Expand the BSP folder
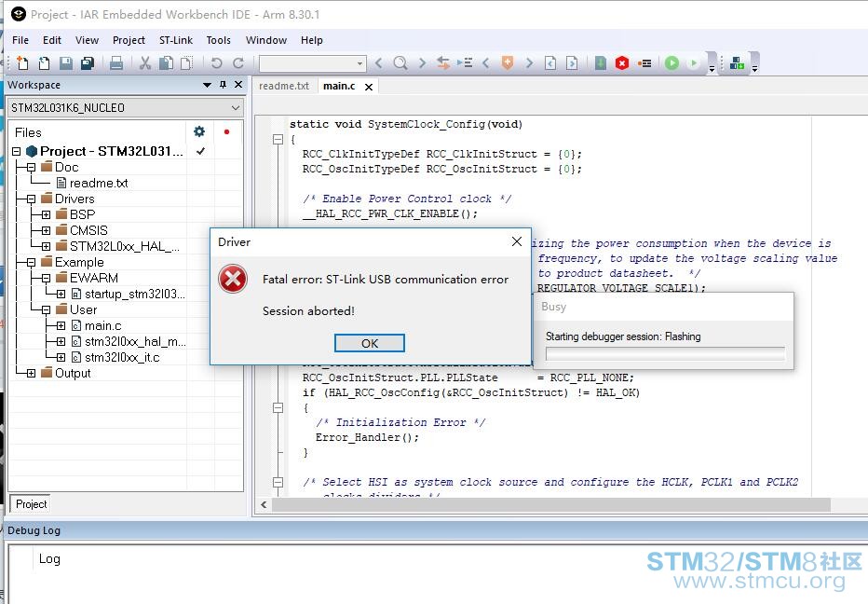Screen dimensions: 868x604 [46, 214]
